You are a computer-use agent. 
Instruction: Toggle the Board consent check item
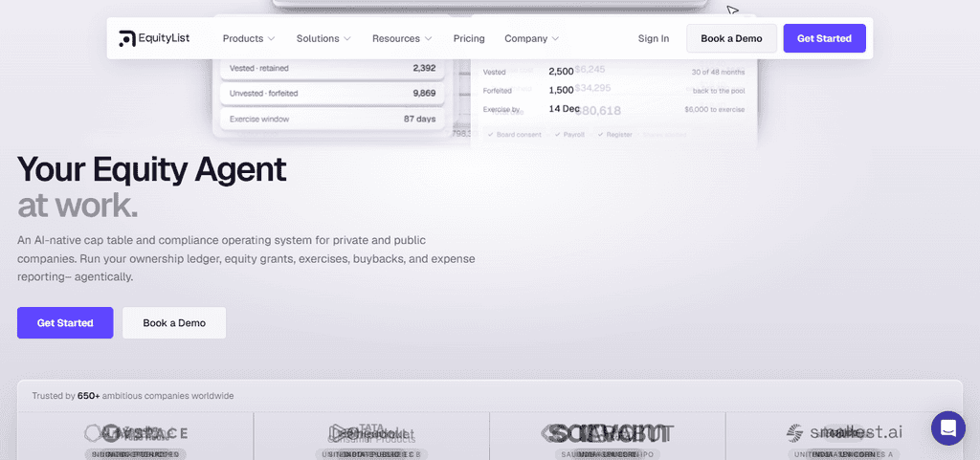[514, 134]
